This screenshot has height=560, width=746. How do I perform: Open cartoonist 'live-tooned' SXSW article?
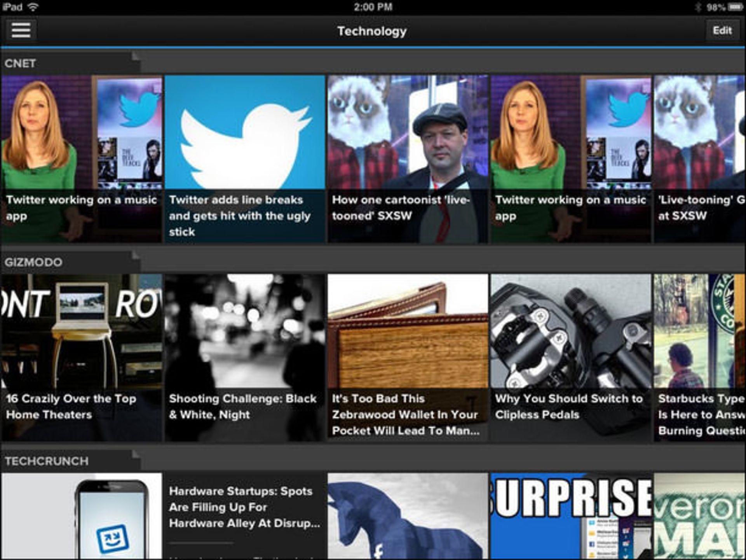(408, 159)
